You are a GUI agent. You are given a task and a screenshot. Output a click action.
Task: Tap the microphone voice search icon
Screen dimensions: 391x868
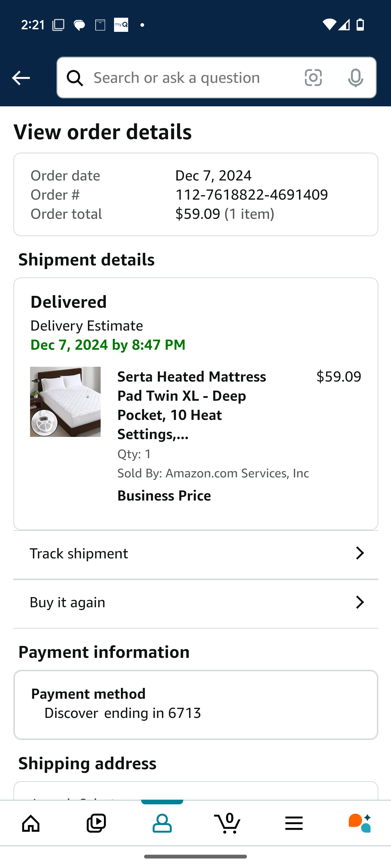point(356,78)
